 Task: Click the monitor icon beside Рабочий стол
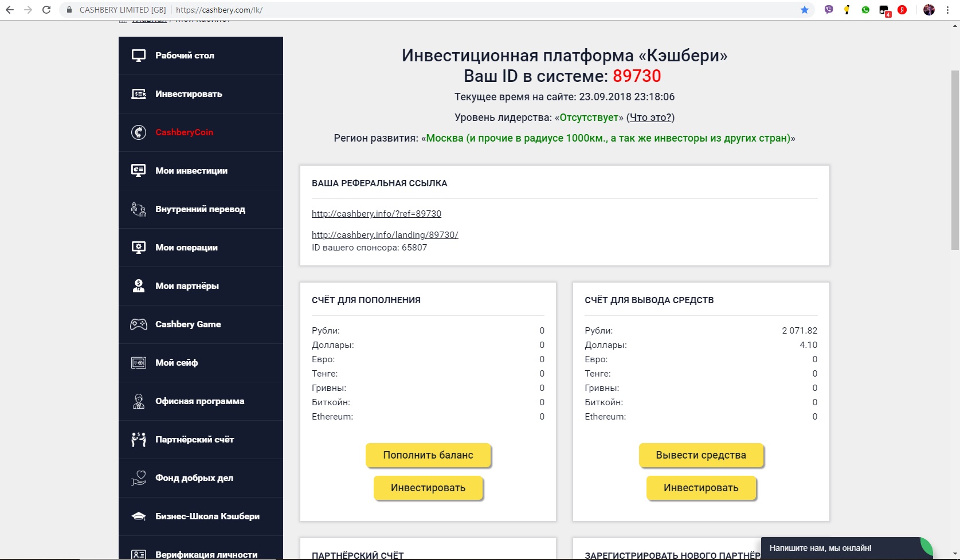[x=139, y=56]
